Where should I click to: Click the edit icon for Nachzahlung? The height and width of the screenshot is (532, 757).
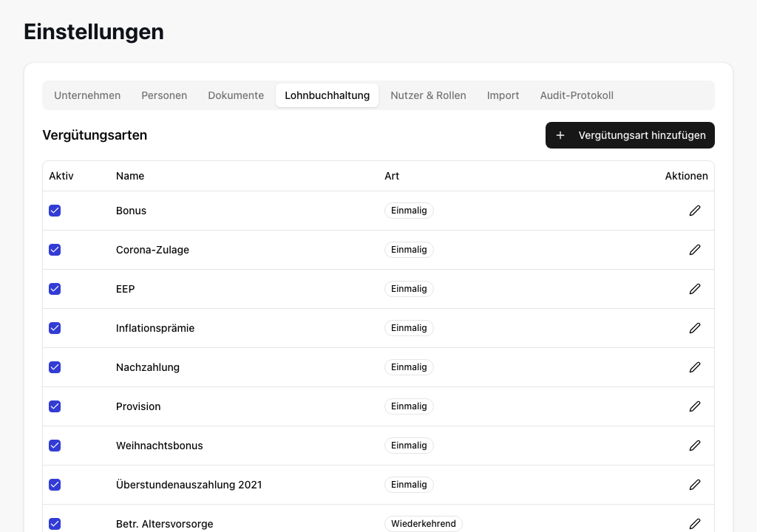click(x=695, y=367)
